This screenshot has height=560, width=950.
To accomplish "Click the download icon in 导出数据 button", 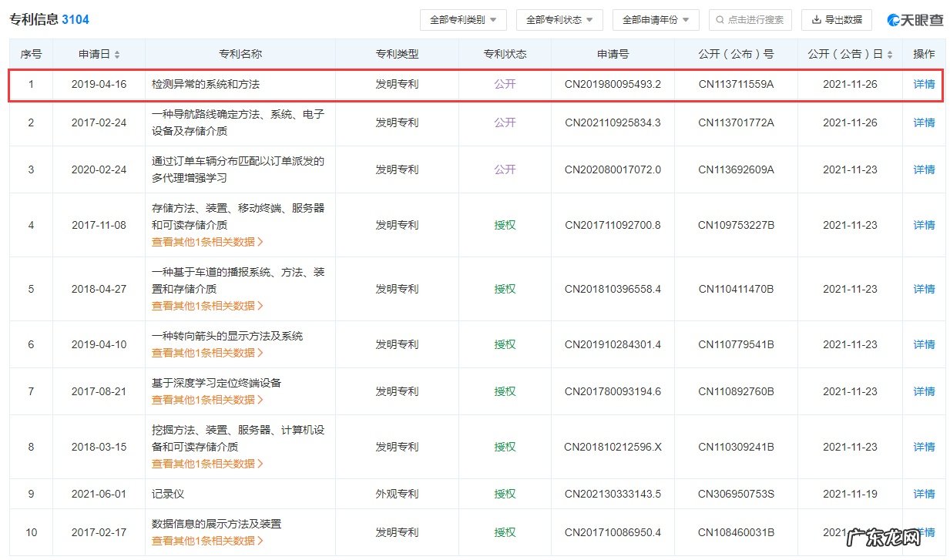I will click(817, 20).
